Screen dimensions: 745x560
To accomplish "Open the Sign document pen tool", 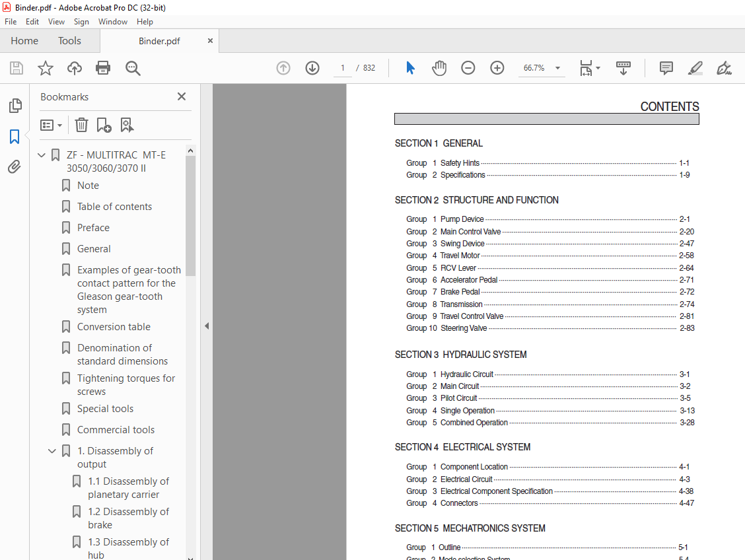I will click(724, 68).
